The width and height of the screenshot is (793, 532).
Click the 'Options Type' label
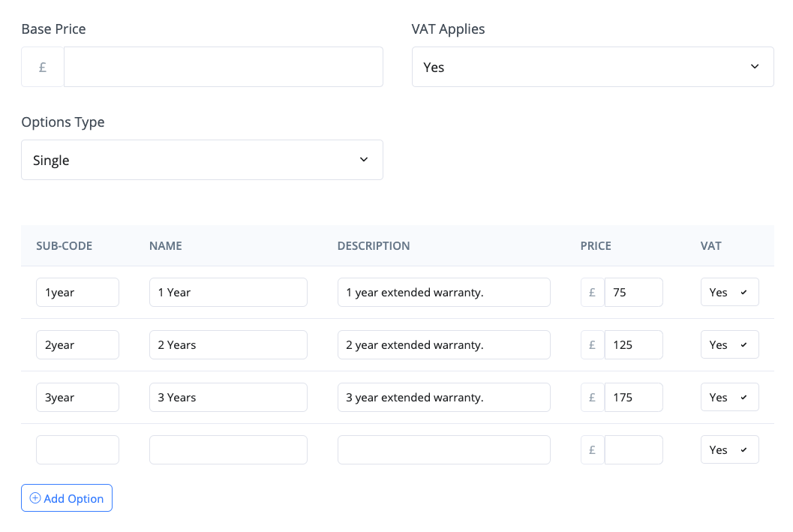63,122
